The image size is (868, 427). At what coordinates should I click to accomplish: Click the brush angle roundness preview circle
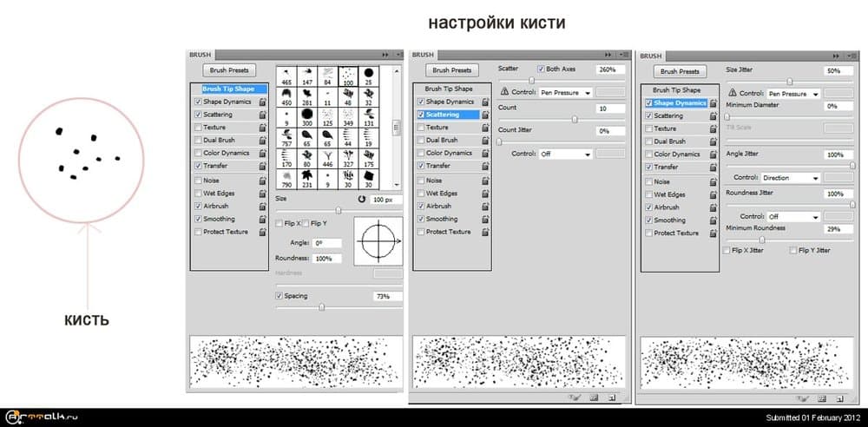[378, 241]
